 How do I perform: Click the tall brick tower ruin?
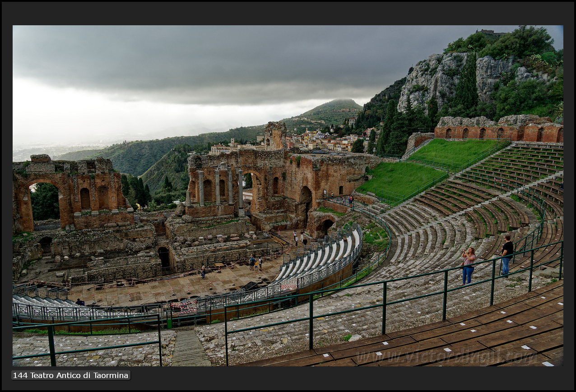[275, 135]
